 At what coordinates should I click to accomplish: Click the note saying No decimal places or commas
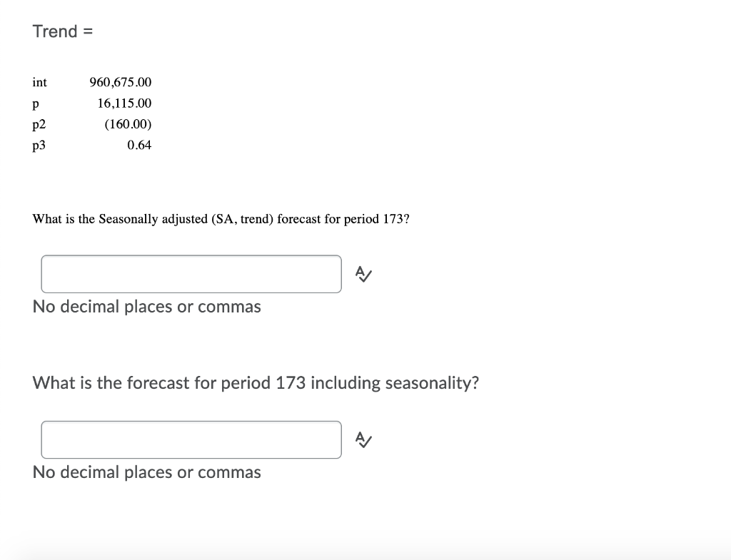(146, 306)
